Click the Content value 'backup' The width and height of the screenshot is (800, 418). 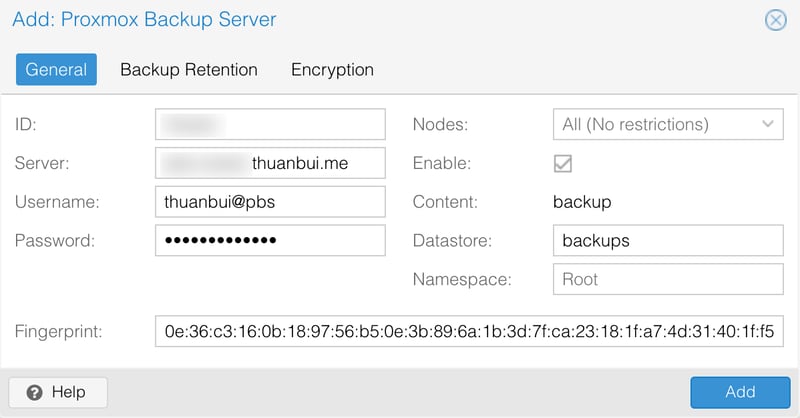tap(582, 202)
